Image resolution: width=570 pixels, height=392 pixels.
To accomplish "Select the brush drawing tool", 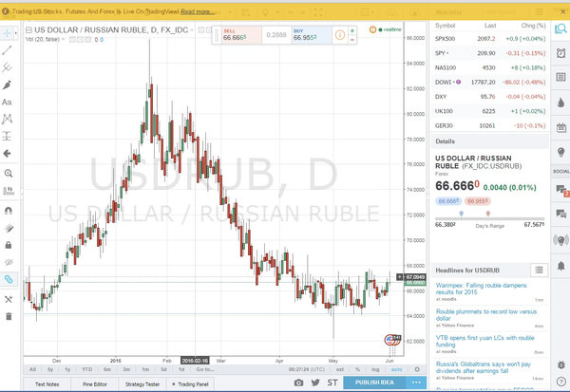I will (x=7, y=85).
